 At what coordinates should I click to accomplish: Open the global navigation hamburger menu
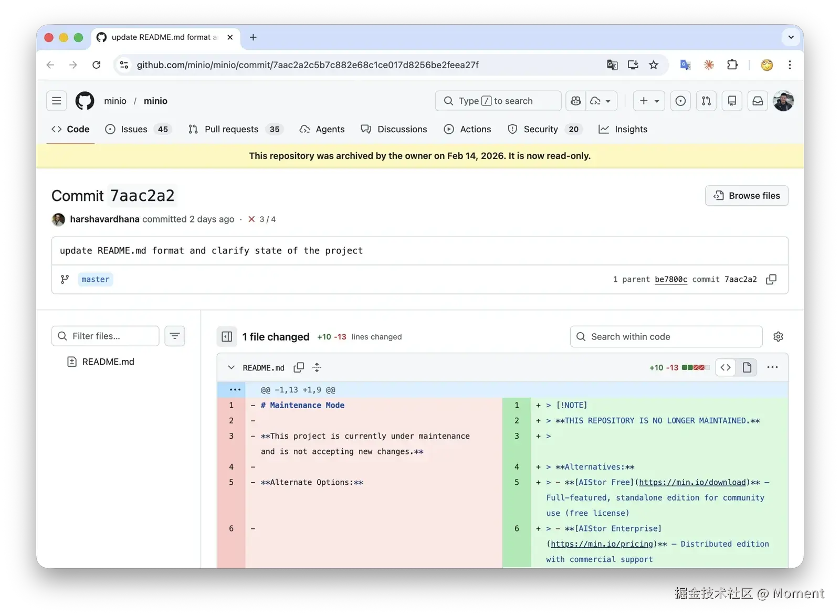click(56, 101)
